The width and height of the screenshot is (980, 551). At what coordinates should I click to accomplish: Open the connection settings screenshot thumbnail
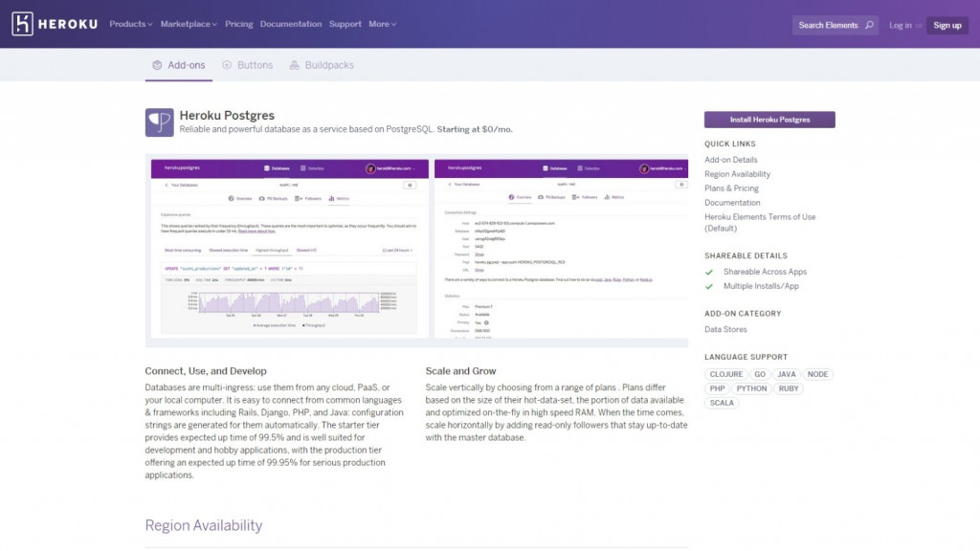561,249
